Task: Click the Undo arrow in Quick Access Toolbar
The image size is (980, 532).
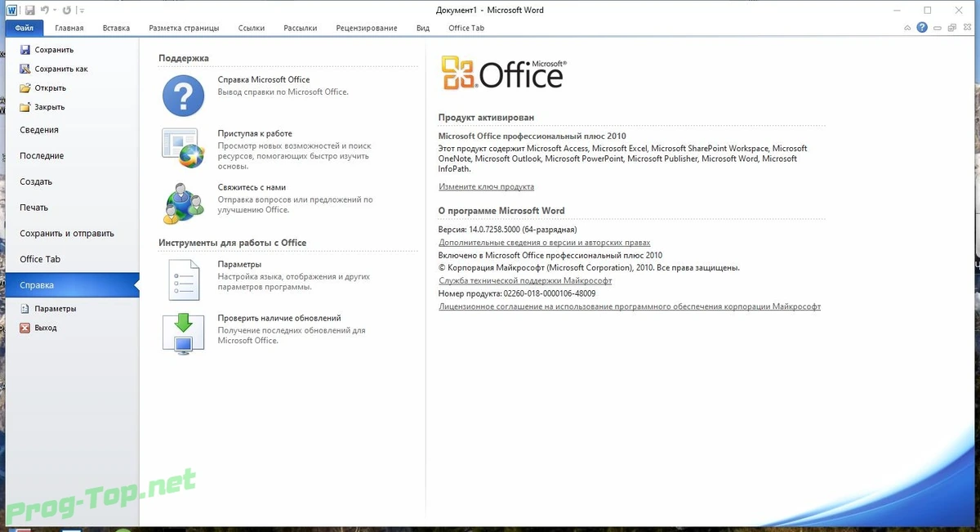Action: 47,10
